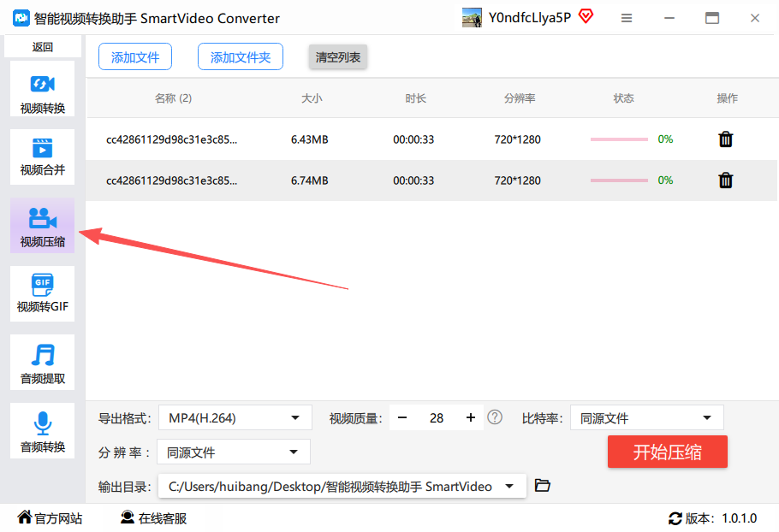Select the 视频压缩 video compress tool
Image resolution: width=779 pixels, height=532 pixels.
(x=43, y=226)
